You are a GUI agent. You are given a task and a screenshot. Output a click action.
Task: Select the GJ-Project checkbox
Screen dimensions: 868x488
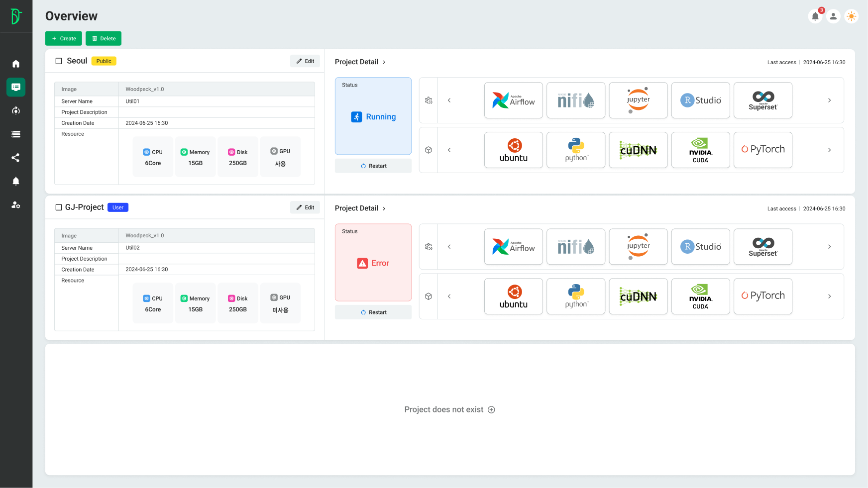tap(59, 207)
